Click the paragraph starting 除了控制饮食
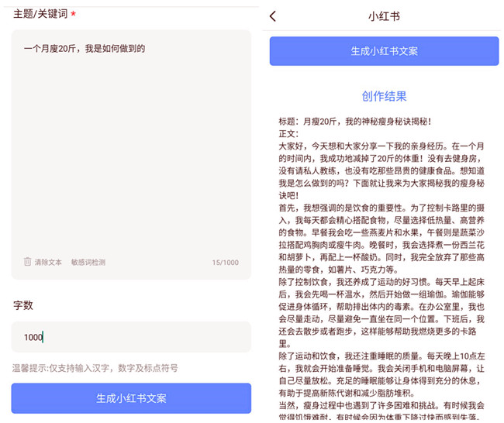504x423 pixels. [381, 313]
